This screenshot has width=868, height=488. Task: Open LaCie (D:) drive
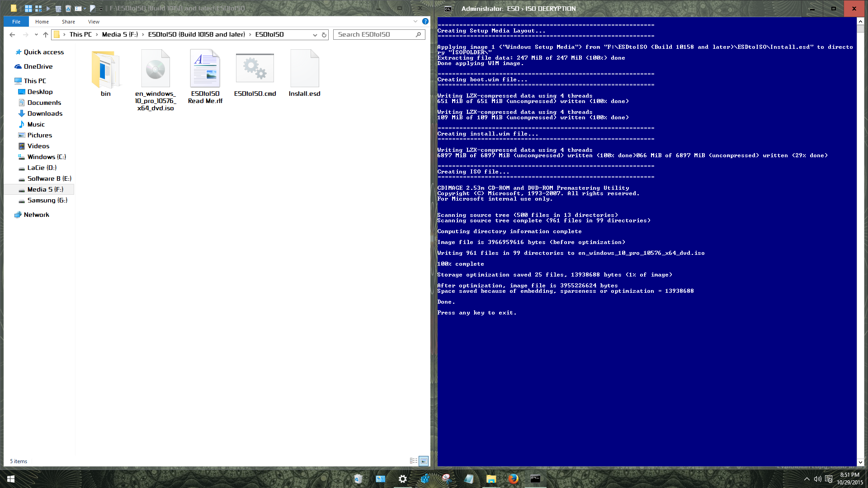click(x=38, y=168)
